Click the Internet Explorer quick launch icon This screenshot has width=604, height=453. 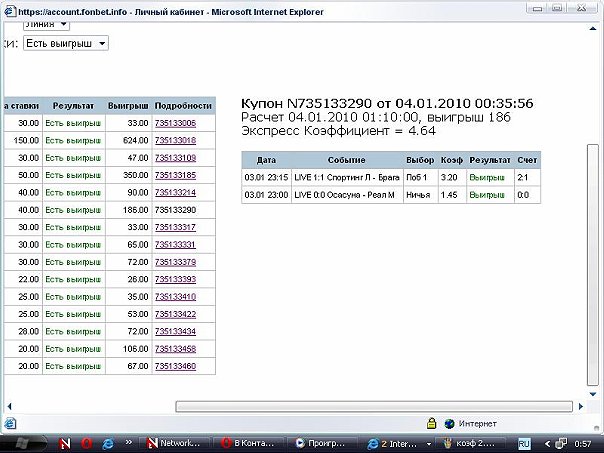click(107, 443)
